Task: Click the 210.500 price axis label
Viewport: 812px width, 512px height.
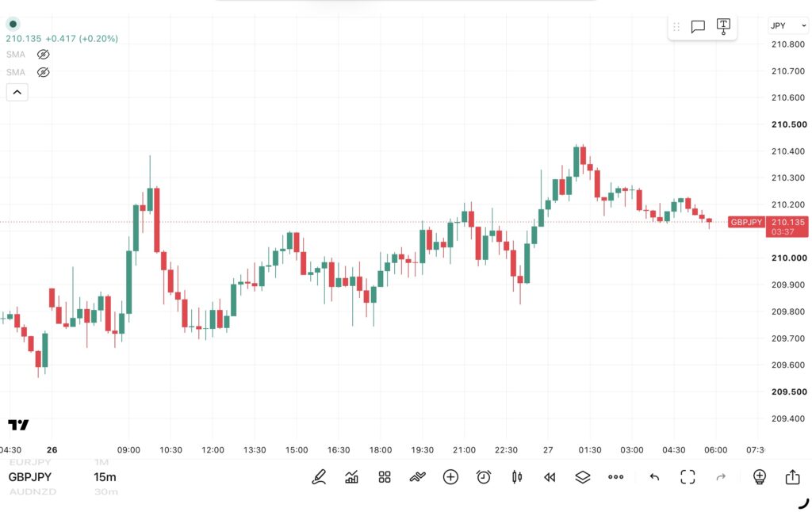Action: [789, 124]
